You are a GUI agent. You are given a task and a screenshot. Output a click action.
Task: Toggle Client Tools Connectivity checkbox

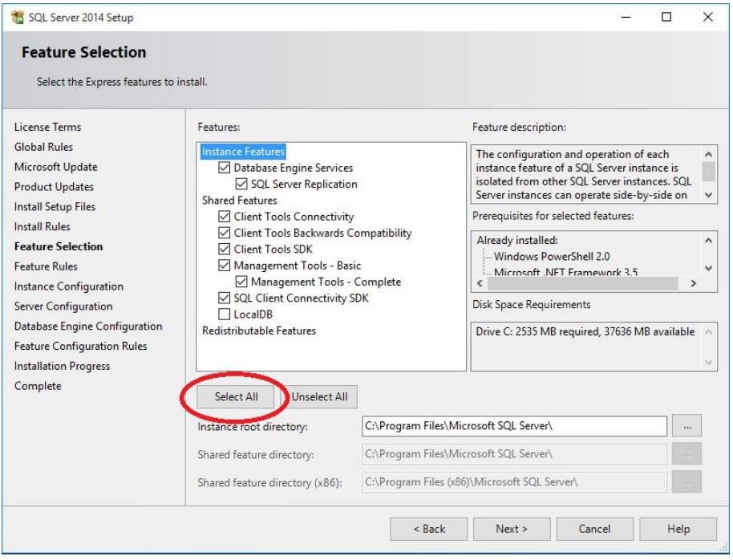point(225,217)
